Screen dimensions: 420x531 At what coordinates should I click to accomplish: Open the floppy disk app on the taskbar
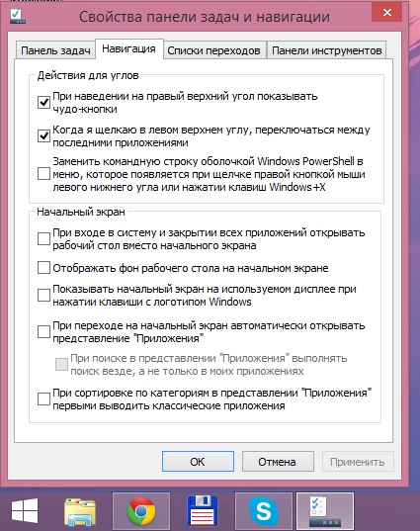[x=203, y=511]
